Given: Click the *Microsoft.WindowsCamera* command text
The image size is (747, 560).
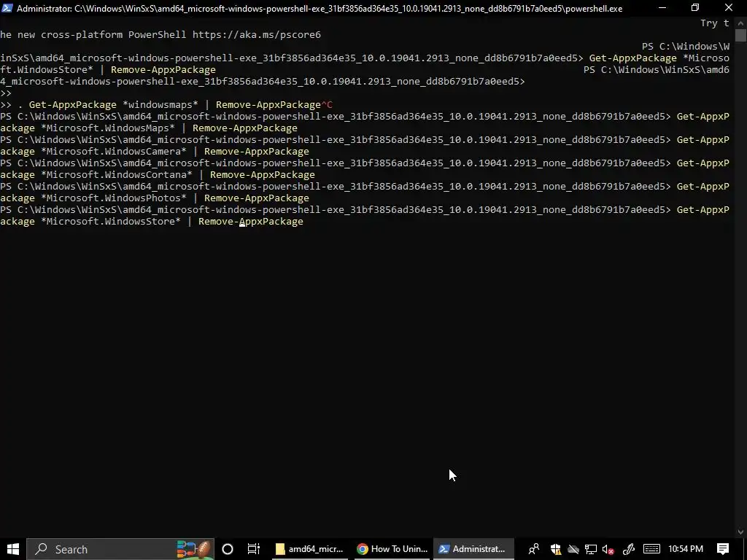Looking at the screenshot, I should [114, 152].
